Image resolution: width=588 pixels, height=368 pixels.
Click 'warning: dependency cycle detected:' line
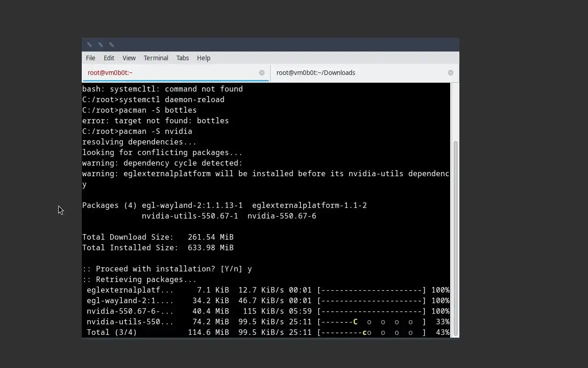162,163
